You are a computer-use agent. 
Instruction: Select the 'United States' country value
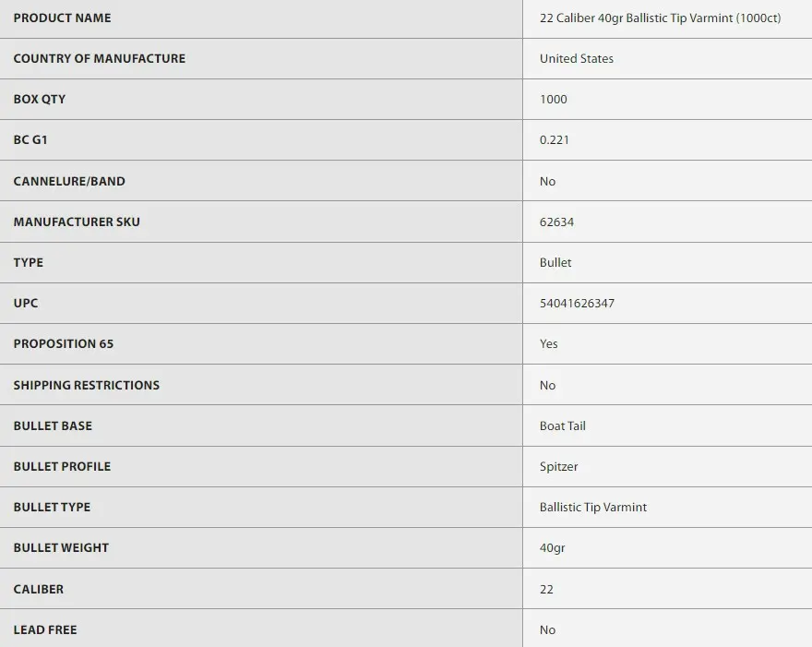pyautogui.click(x=577, y=59)
